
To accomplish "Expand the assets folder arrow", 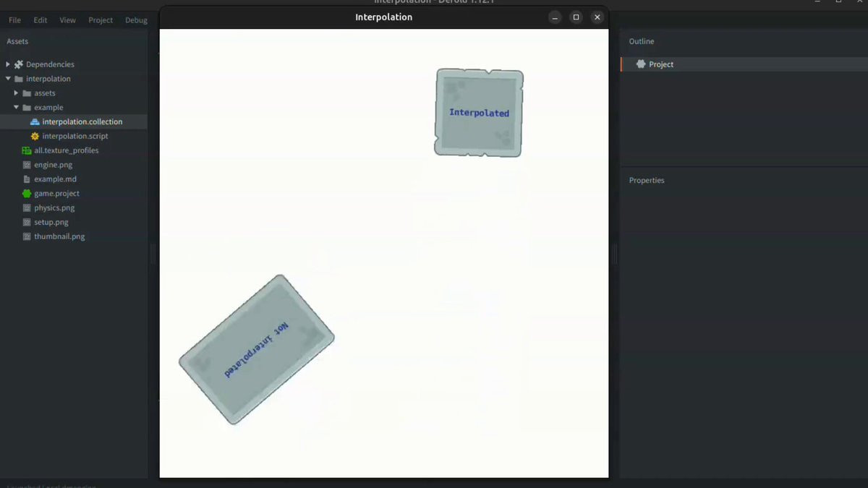I will [x=16, y=93].
